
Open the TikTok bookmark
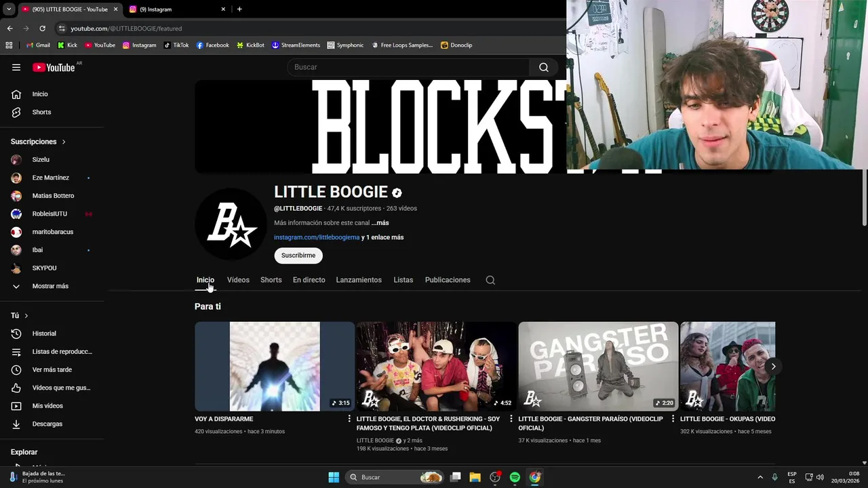pyautogui.click(x=176, y=45)
